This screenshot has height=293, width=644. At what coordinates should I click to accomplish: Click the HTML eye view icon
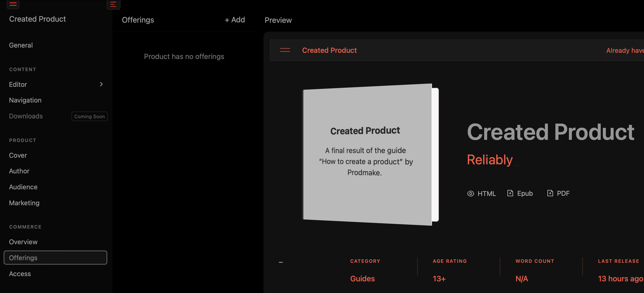pos(471,194)
